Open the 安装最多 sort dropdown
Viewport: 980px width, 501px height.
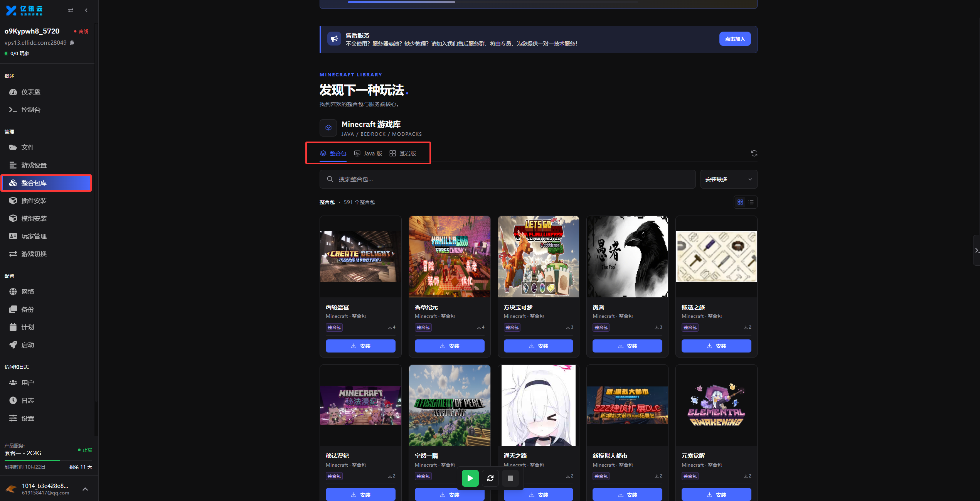tap(729, 179)
